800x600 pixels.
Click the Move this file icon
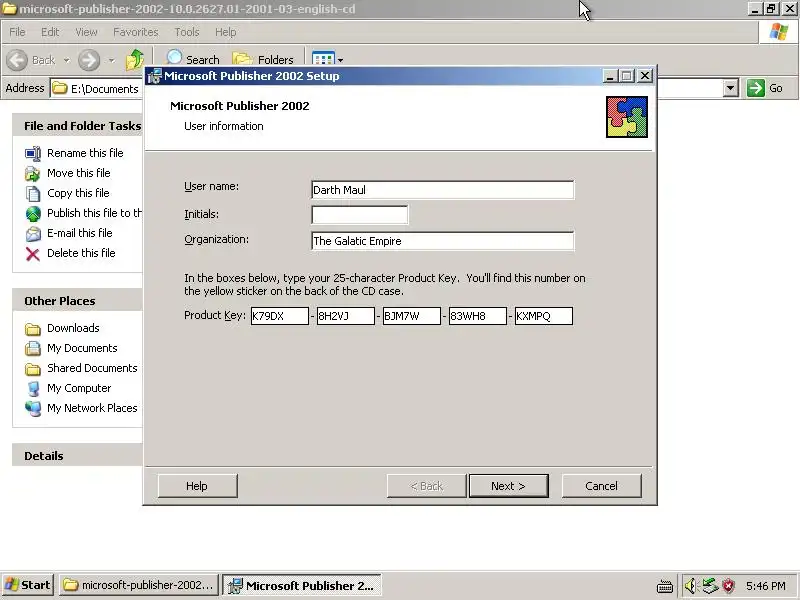tap(33, 173)
